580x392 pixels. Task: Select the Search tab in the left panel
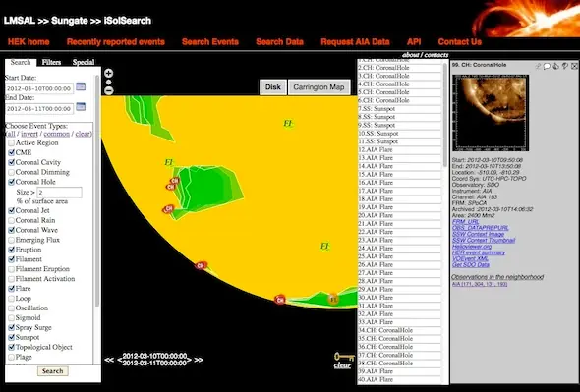(x=21, y=62)
